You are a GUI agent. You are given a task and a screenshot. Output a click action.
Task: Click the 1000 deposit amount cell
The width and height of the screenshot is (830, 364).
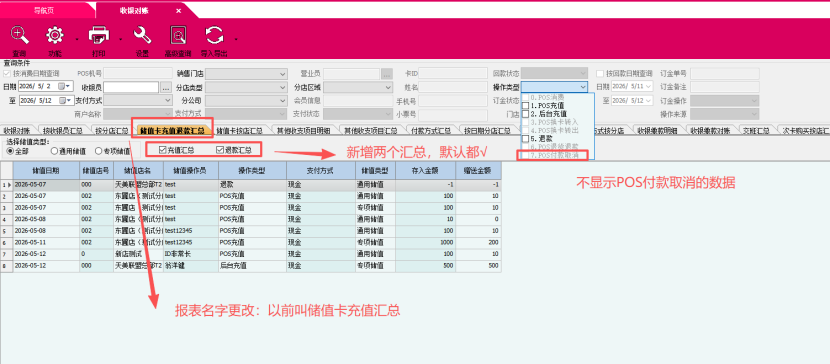[425, 242]
